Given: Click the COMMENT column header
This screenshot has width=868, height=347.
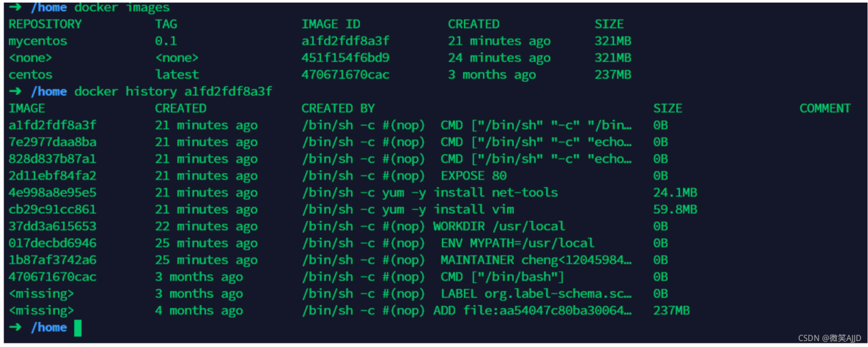Looking at the screenshot, I should [825, 108].
